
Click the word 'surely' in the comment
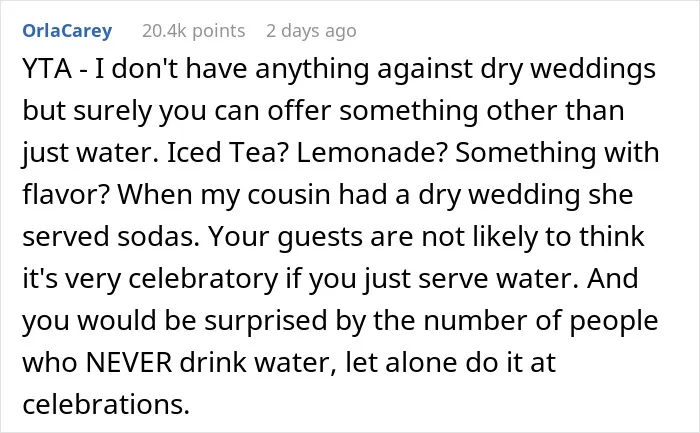[113, 112]
